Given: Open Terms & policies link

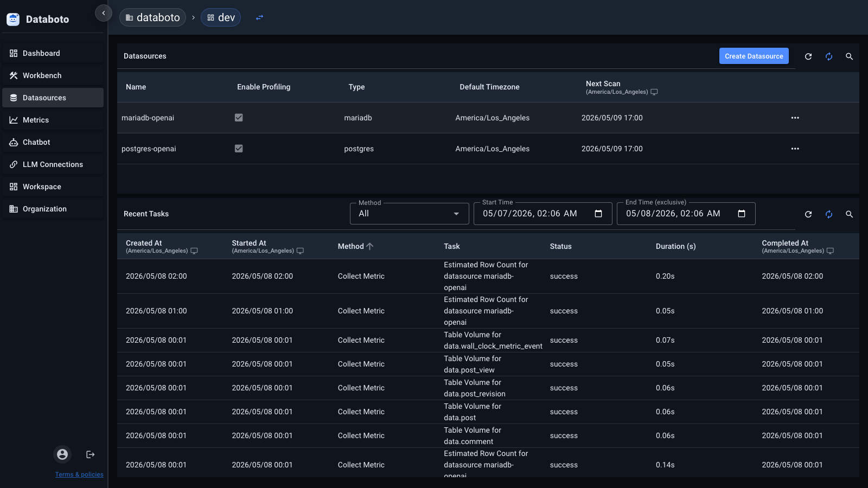Looking at the screenshot, I should point(79,474).
